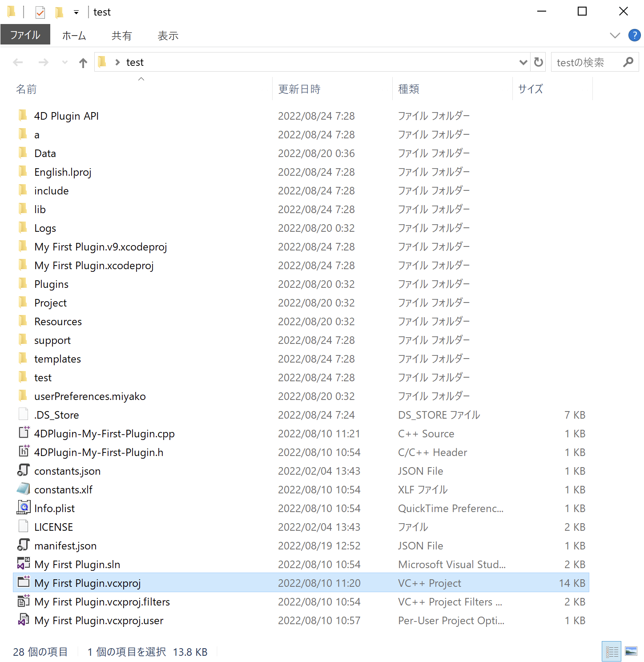
Task: Click the Refresh icon in the address bar
Action: point(538,62)
